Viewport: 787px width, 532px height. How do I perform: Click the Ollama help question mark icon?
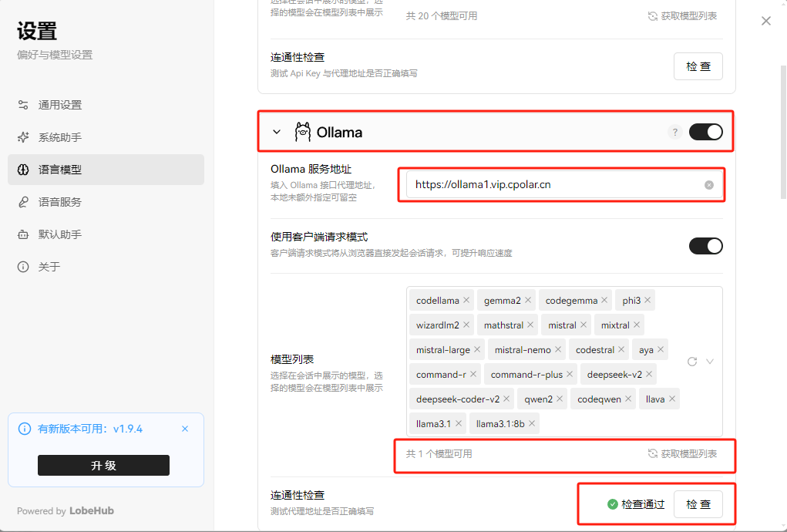(675, 132)
